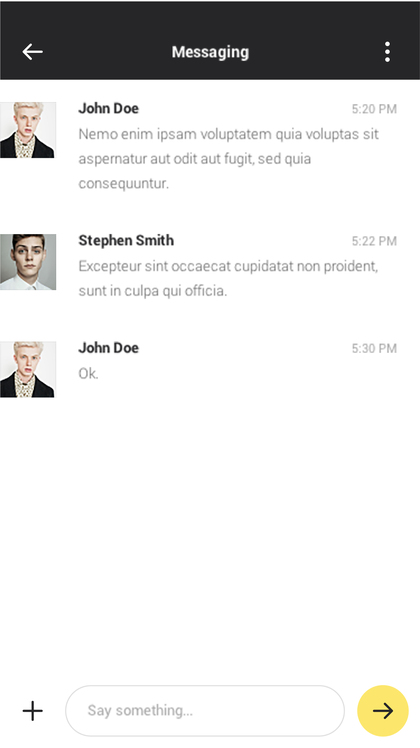The height and width of the screenshot is (748, 420).
Task: Send message with yellow arrow button
Action: [383, 711]
